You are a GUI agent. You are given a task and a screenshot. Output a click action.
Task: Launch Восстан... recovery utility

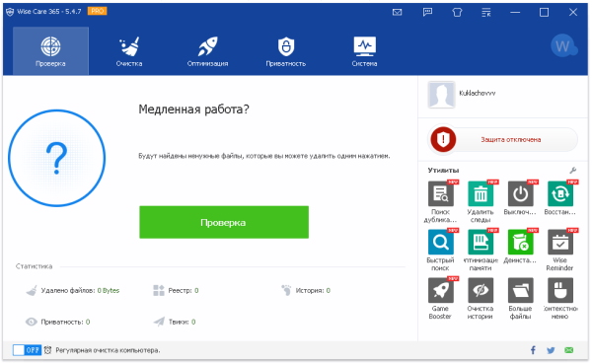coord(560,198)
